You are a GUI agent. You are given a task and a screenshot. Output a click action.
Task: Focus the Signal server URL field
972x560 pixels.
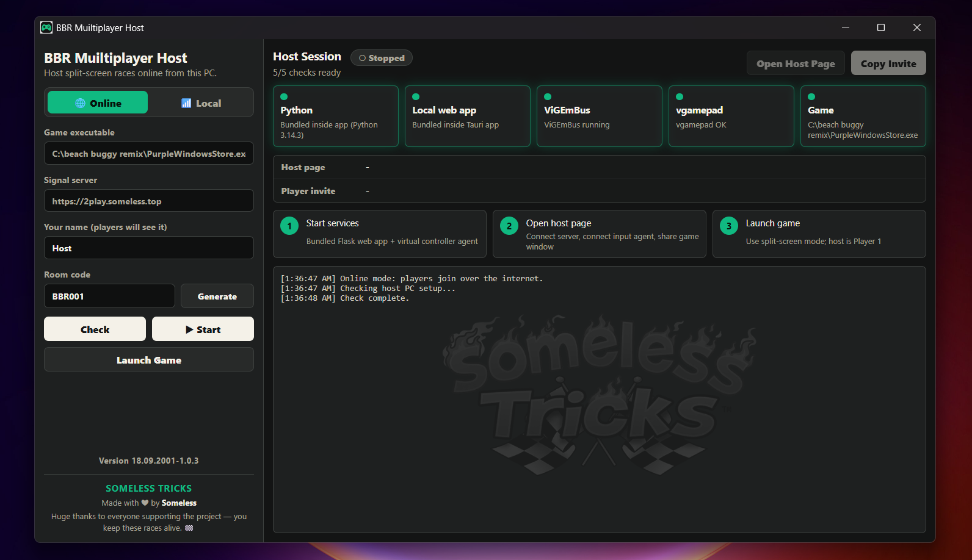149,201
